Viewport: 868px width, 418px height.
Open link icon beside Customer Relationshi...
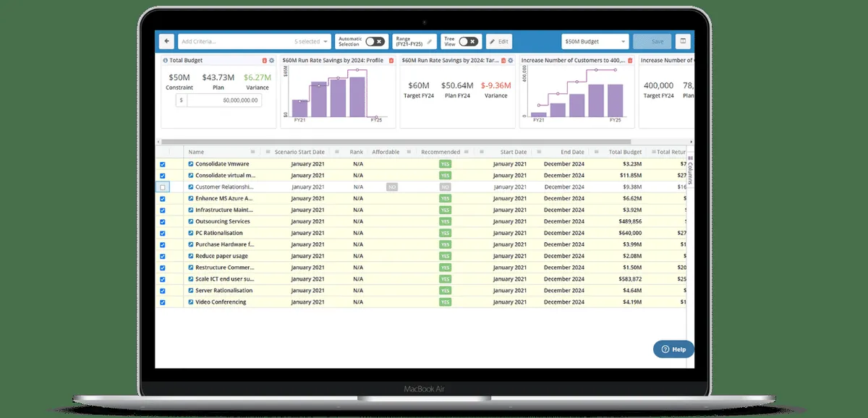[191, 187]
